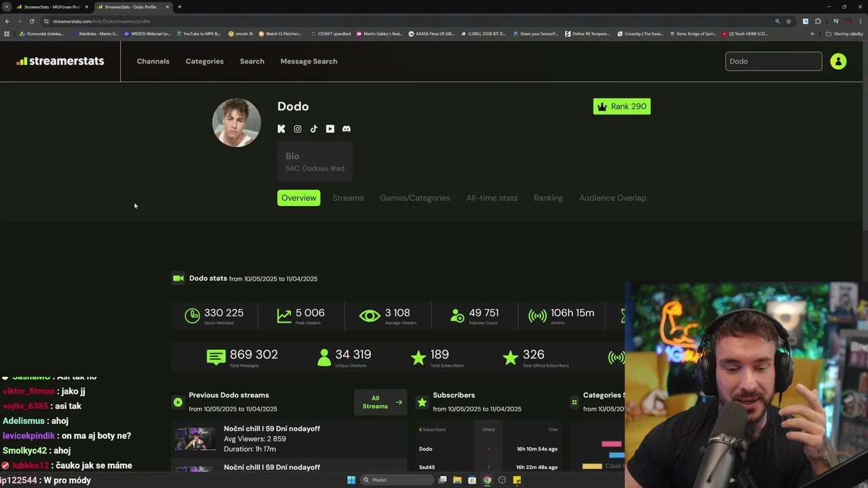Open the Kick social icon
The height and width of the screenshot is (488, 868).
pos(281,129)
